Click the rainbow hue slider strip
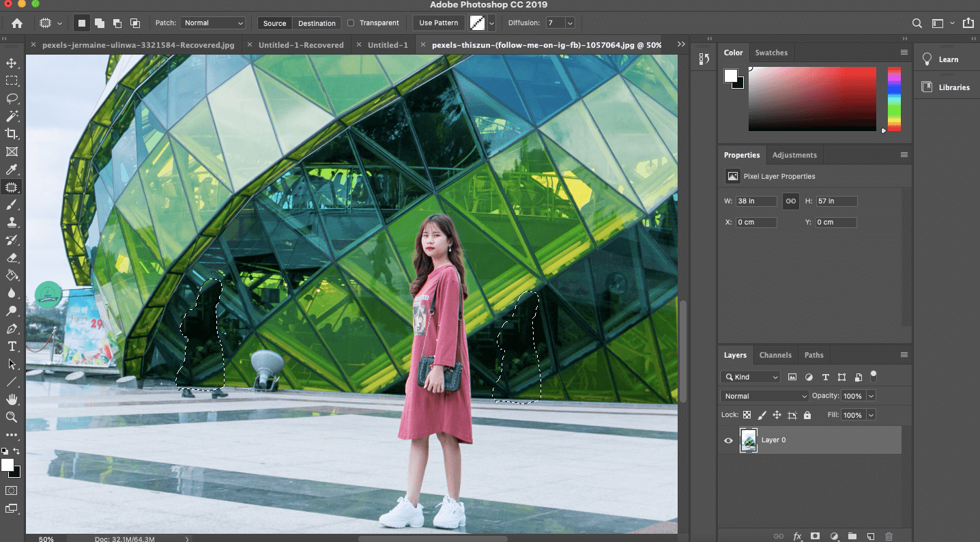 coord(894,99)
